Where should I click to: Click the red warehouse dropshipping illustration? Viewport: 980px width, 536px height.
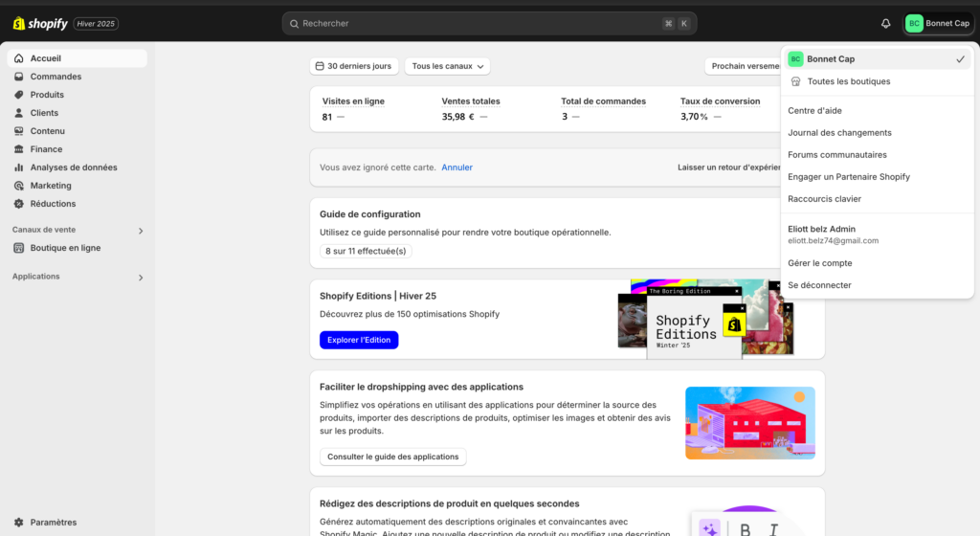point(750,423)
